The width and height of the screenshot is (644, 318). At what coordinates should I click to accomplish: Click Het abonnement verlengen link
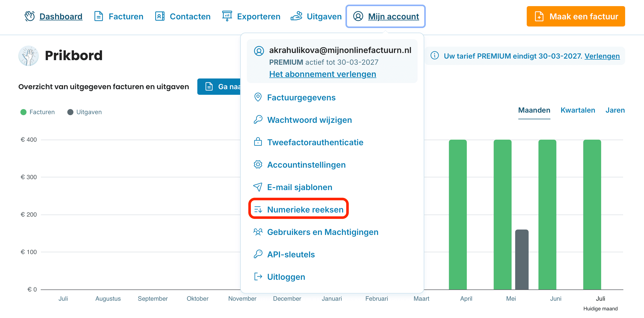(323, 74)
